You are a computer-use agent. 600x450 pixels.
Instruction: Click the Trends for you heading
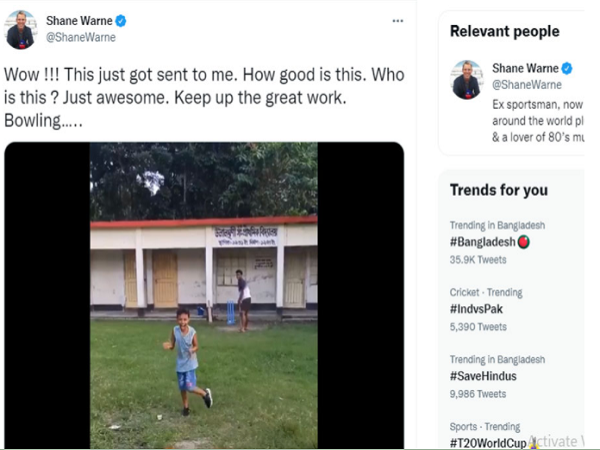[x=498, y=190]
